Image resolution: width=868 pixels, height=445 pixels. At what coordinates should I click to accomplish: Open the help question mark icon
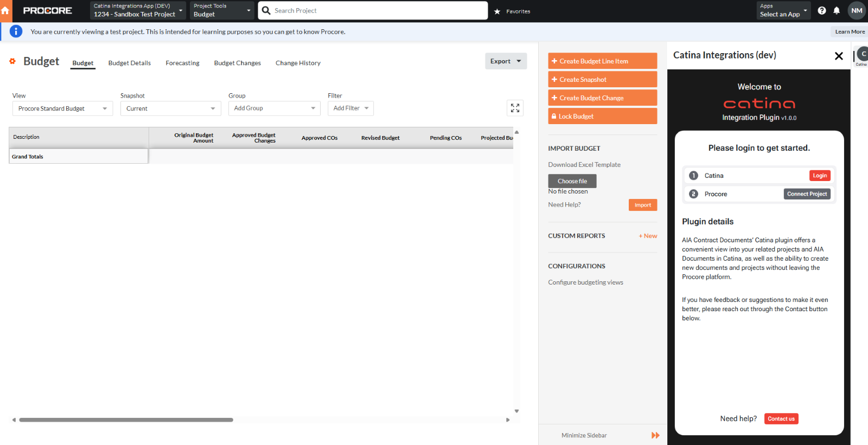[x=822, y=10]
